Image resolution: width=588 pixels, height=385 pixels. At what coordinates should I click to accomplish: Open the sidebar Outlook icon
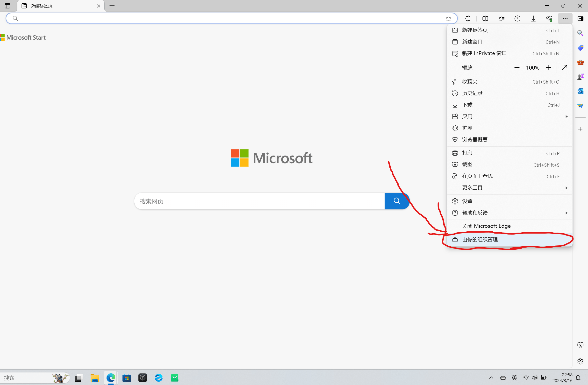pyautogui.click(x=580, y=91)
